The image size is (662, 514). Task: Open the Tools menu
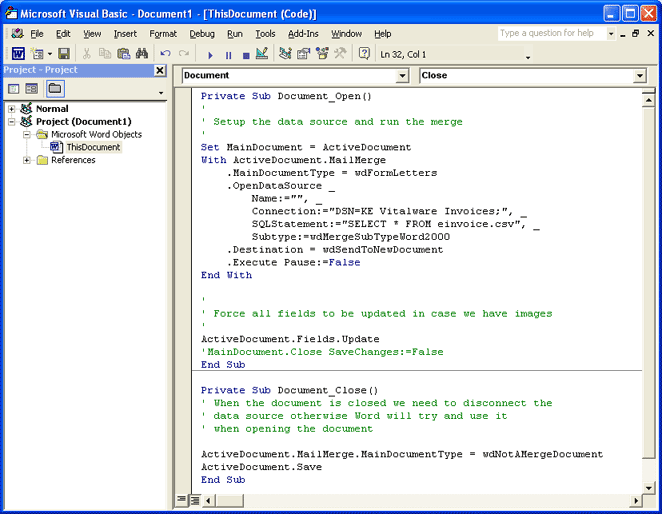[x=265, y=34]
